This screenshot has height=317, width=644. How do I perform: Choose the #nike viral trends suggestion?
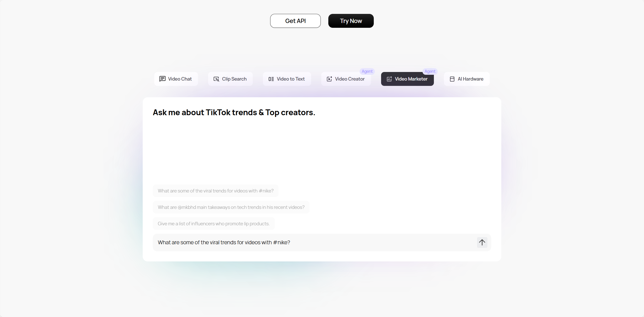(215, 191)
